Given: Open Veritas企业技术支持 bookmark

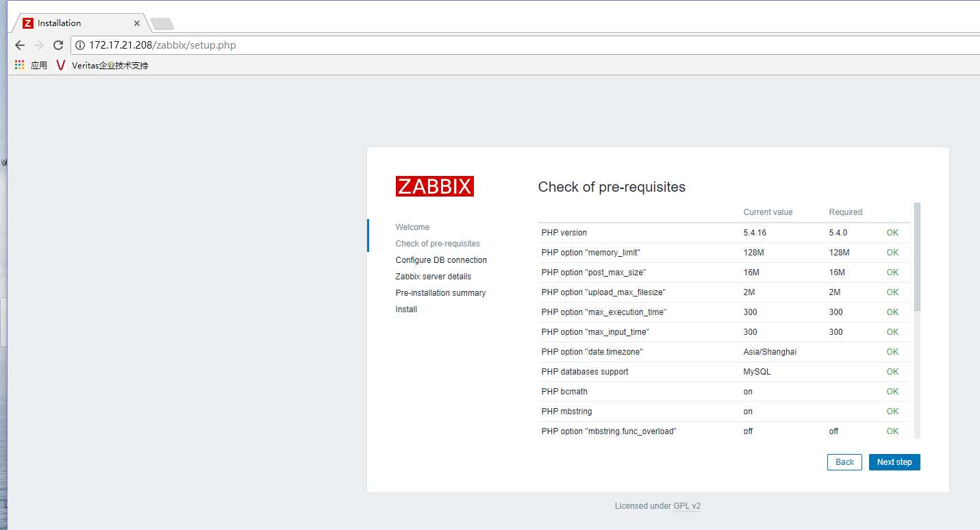Looking at the screenshot, I should tap(102, 65).
